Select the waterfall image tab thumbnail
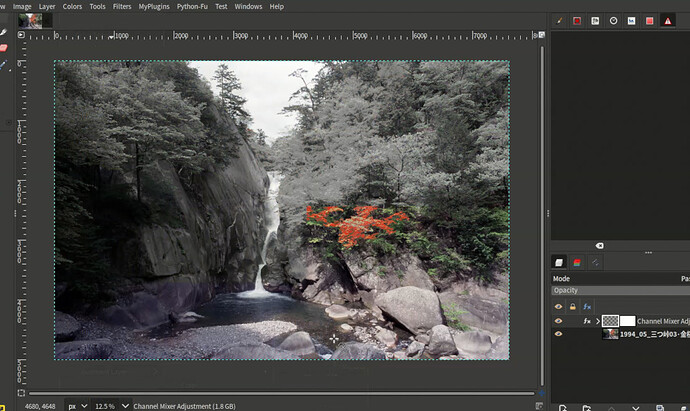This screenshot has width=690, height=411. 30,21
